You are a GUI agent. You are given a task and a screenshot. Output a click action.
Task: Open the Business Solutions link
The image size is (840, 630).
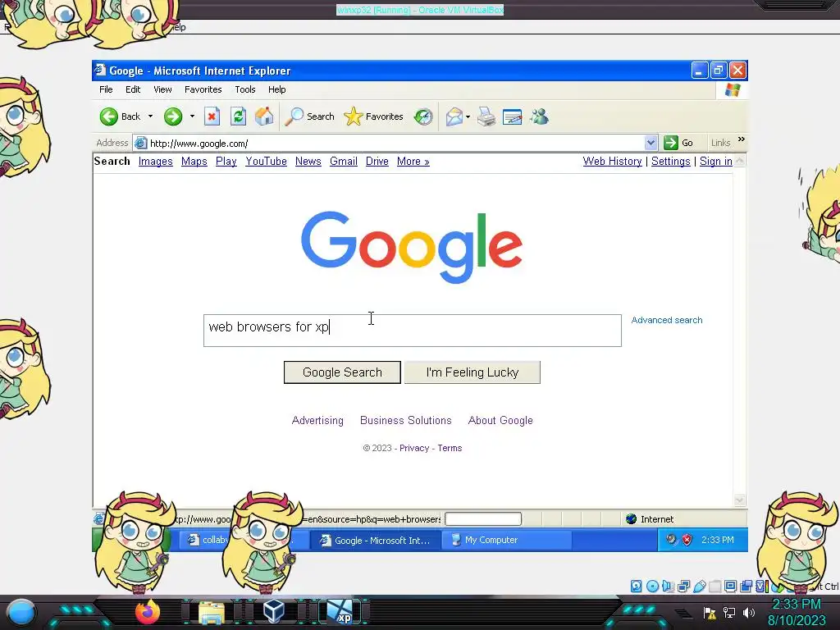click(x=406, y=421)
